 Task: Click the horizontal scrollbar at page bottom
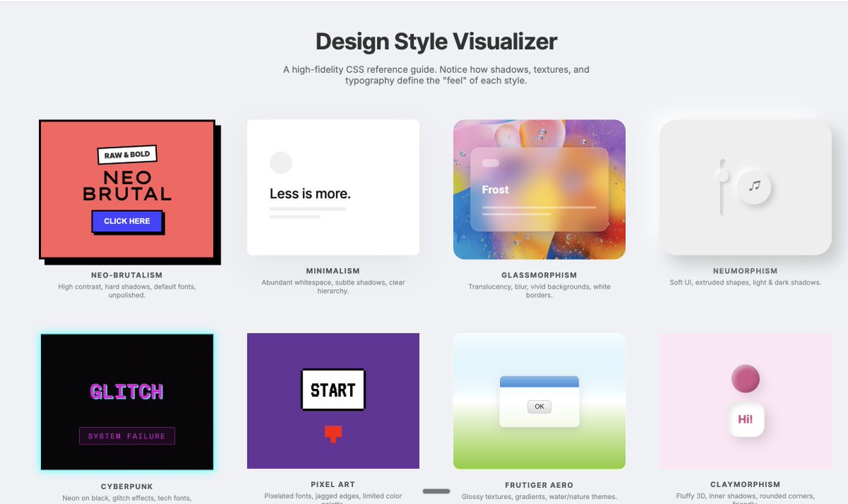coord(436,491)
